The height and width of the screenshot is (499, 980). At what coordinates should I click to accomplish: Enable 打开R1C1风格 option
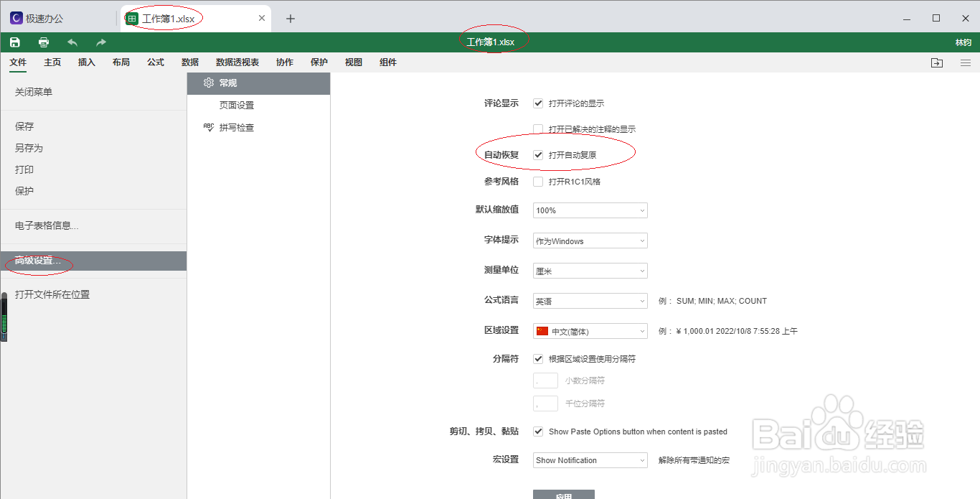click(538, 181)
